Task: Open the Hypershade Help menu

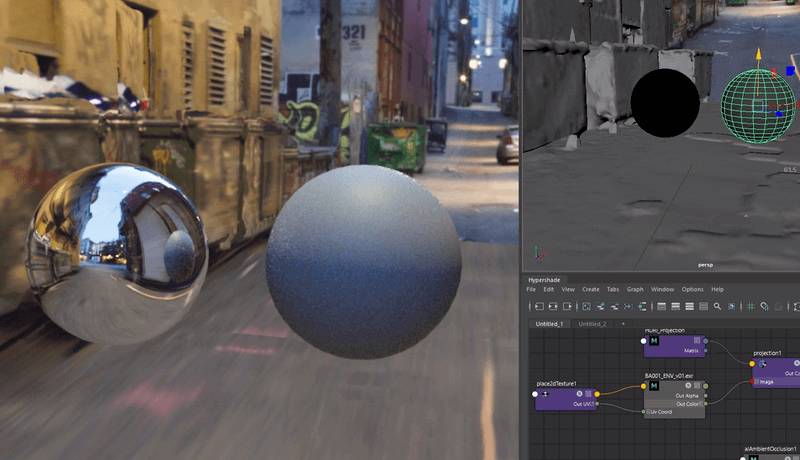Action: pos(717,289)
